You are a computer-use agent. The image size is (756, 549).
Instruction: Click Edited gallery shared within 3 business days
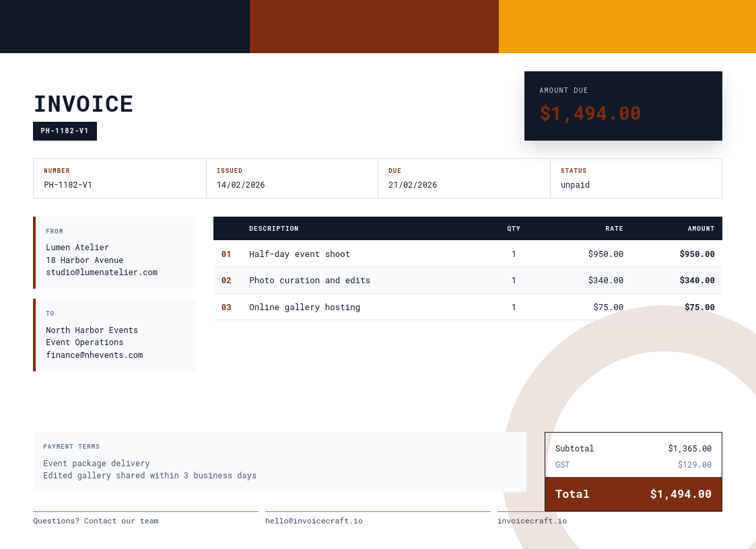[150, 476]
